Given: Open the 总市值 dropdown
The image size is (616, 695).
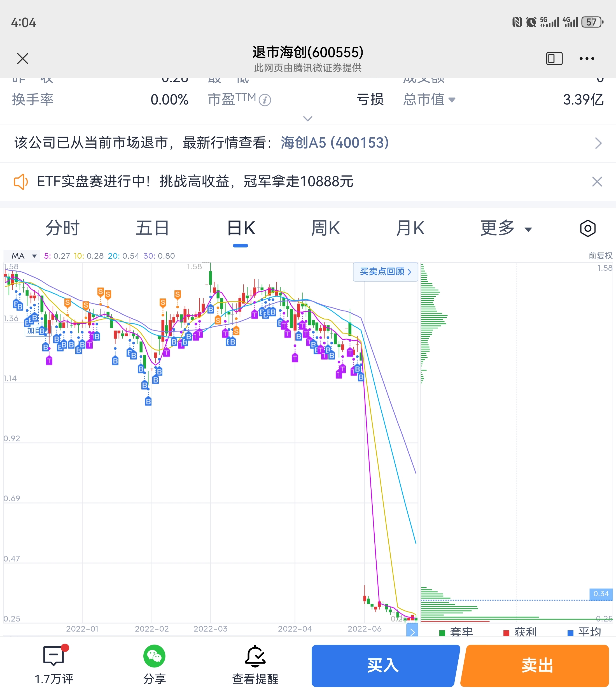Looking at the screenshot, I should point(429,99).
